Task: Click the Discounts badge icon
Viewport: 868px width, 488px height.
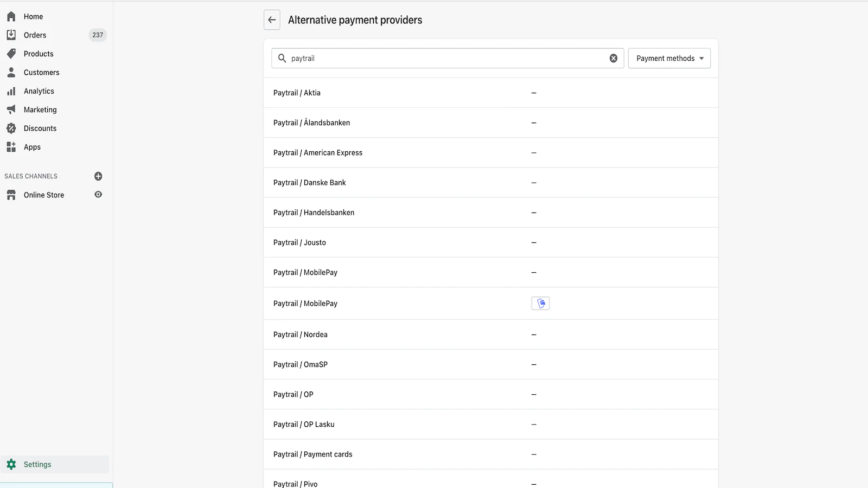Action: click(x=11, y=129)
